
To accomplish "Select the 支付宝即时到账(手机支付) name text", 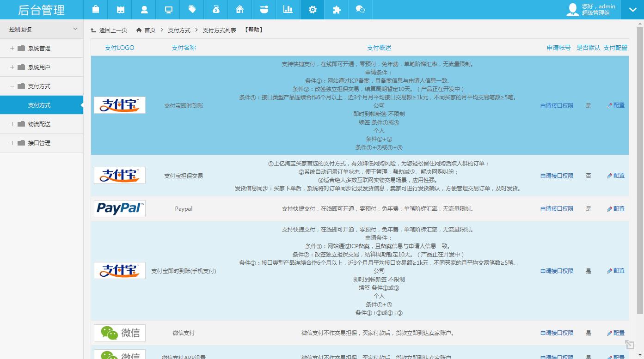I will click(184, 271).
